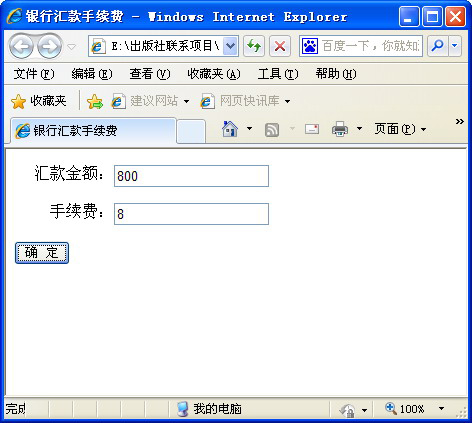Show more toolbar commands chevron
The image size is (472, 423).
click(460, 122)
